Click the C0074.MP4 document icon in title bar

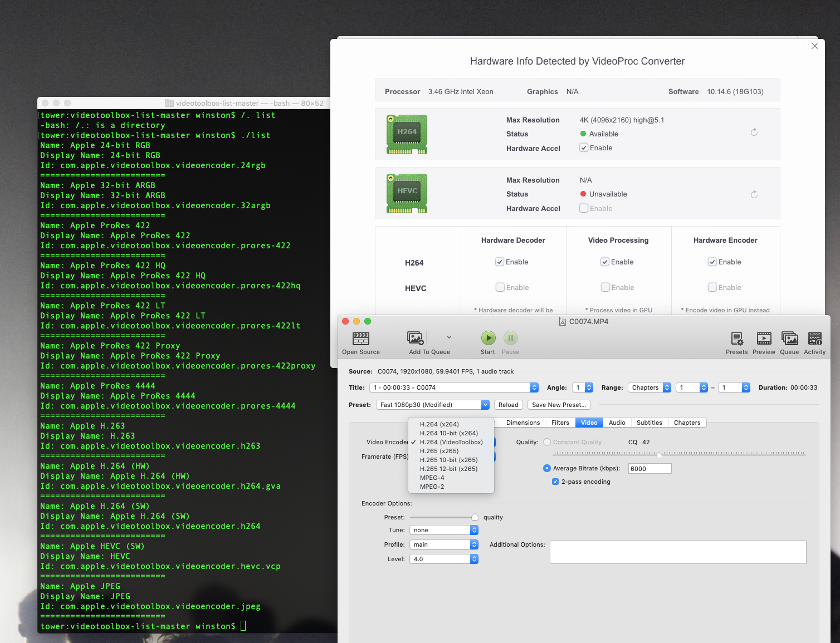(563, 321)
